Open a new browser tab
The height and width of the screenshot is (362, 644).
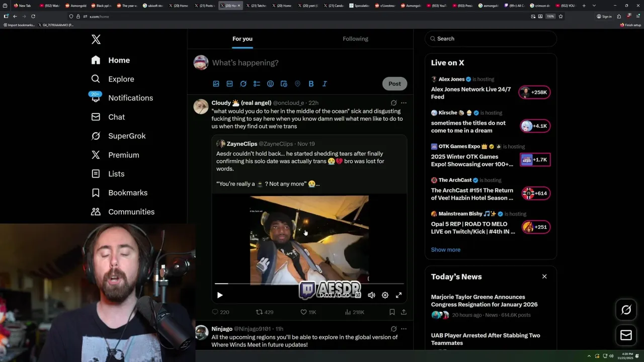click(x=584, y=6)
